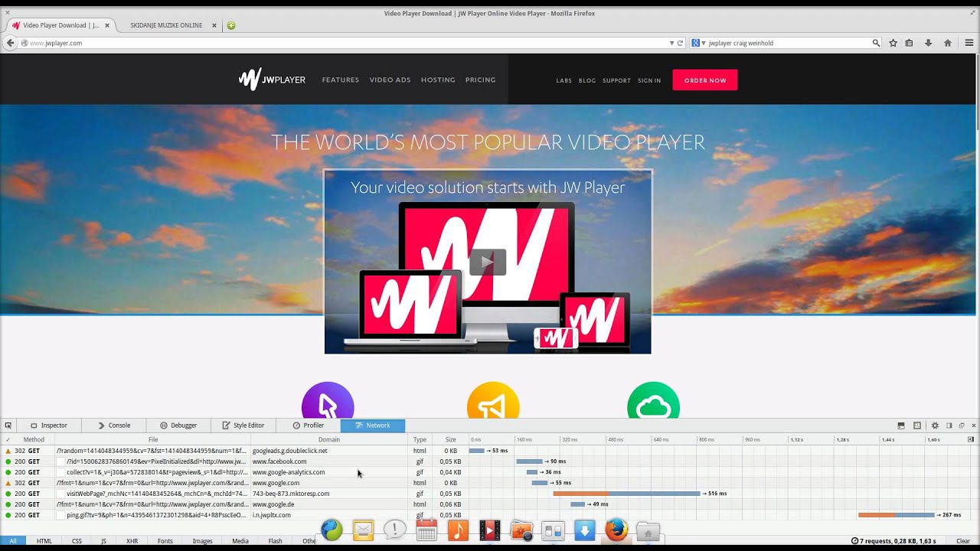This screenshot has width=980, height=551.
Task: Filter network requests by JS
Action: point(103,541)
